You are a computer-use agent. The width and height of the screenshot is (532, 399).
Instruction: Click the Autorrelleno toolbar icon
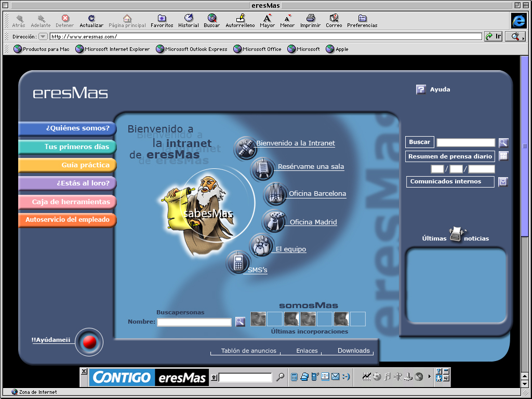point(240,19)
